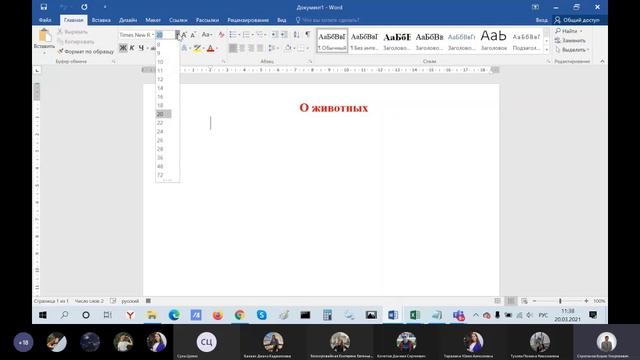This screenshot has width=640, height=360.
Task: Toggle Align Right paragraph button
Action: pos(251,48)
